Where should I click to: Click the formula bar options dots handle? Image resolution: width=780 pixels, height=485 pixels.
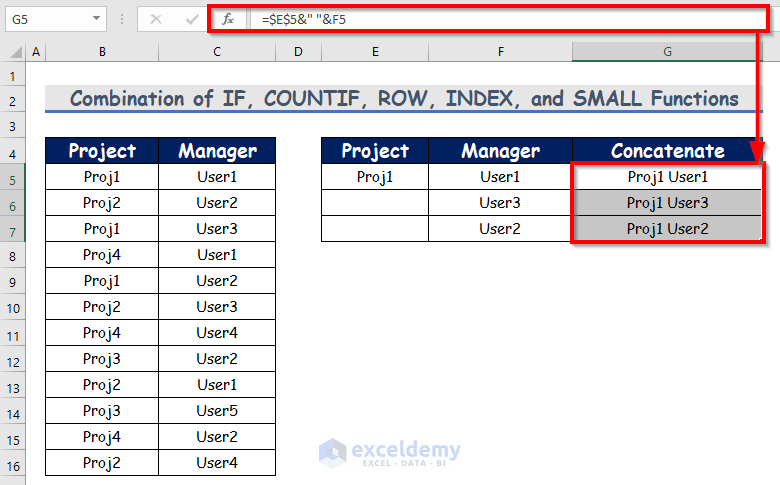tap(122, 19)
